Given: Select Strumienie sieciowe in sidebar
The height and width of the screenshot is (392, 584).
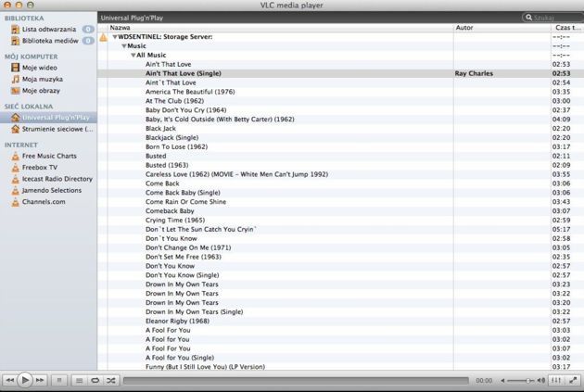Looking at the screenshot, I should tap(57, 129).
